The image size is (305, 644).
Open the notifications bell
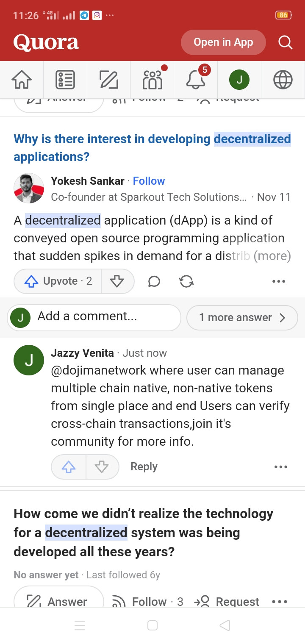[x=196, y=80]
